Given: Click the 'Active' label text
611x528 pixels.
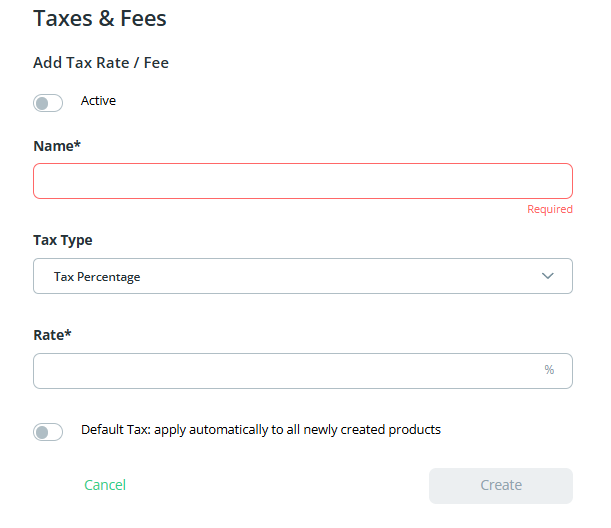Looking at the screenshot, I should coord(98,101).
